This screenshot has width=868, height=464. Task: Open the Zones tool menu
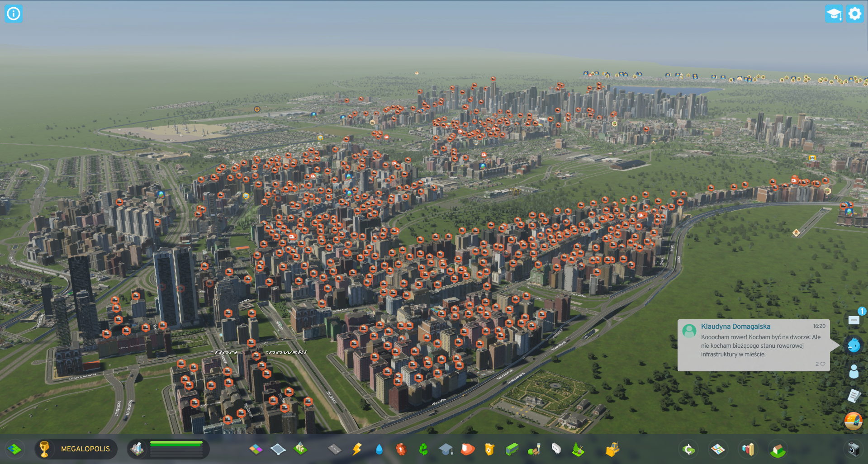(x=256, y=449)
